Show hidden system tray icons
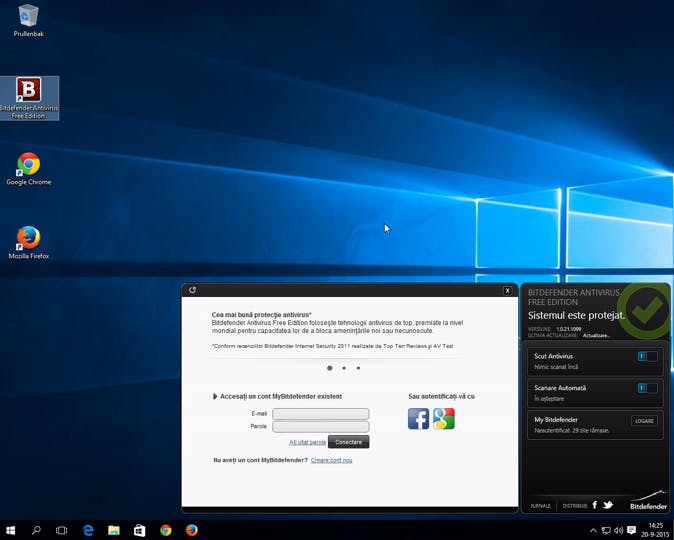 (593, 531)
